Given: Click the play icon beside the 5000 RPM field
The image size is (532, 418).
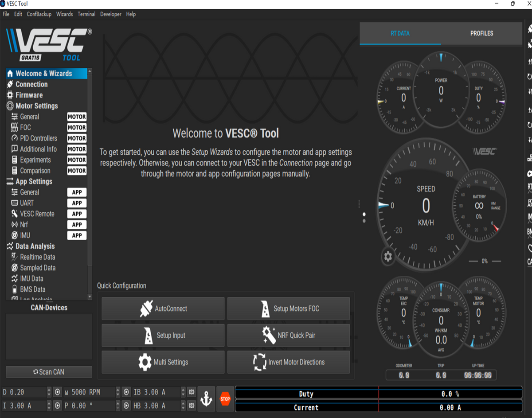Looking at the screenshot, I should point(126,392).
